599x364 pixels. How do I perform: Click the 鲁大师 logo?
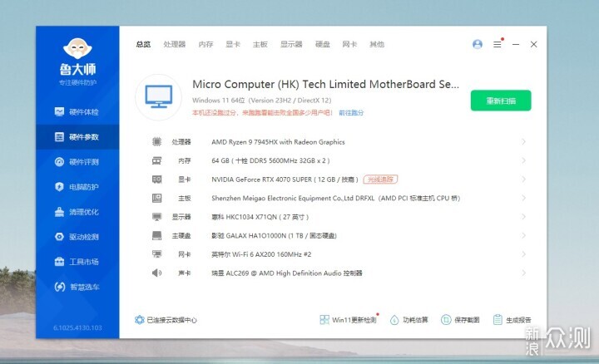pyautogui.click(x=77, y=57)
